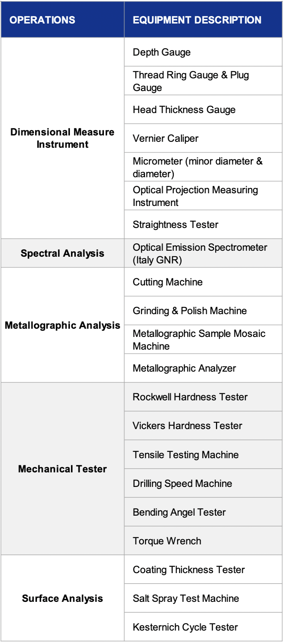This screenshot has width=284, height=644.
Task: Select the Thread Ring Gauge & Plug Gauge cell
Action: click(203, 81)
